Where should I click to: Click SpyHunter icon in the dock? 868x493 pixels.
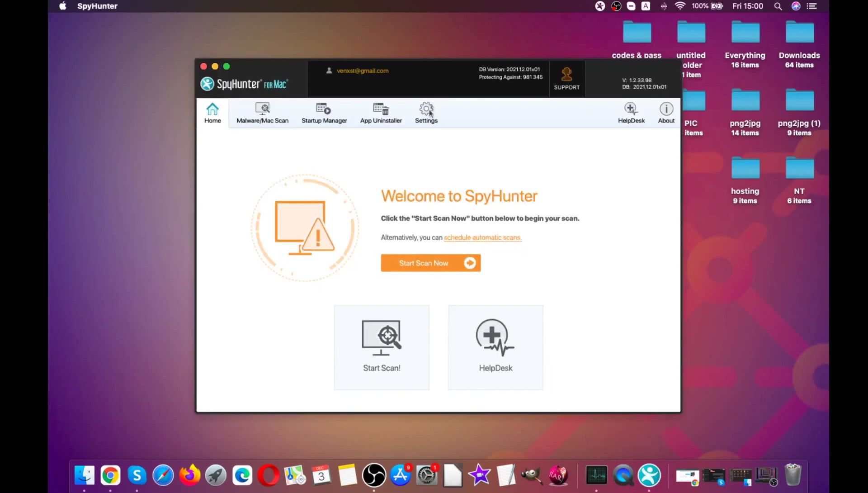coord(649,475)
